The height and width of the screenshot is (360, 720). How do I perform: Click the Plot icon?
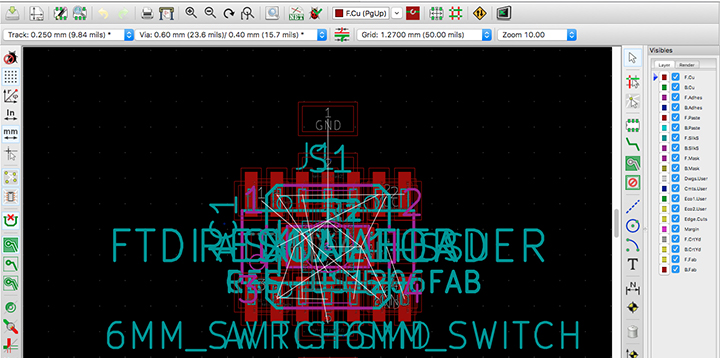pos(165,13)
